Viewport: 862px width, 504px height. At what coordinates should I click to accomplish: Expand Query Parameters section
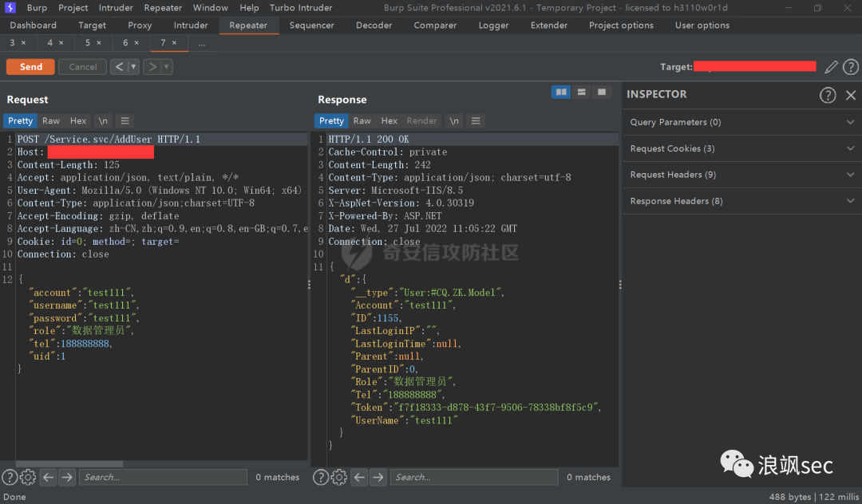click(x=741, y=122)
